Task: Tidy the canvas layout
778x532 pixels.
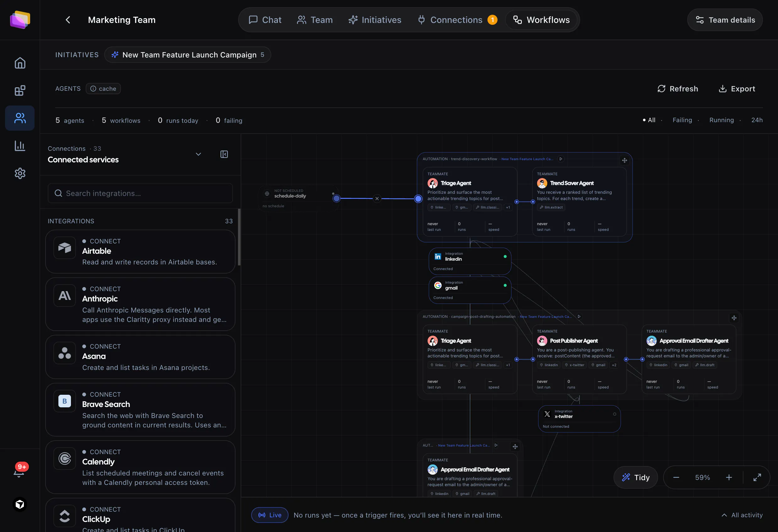Action: coord(635,477)
